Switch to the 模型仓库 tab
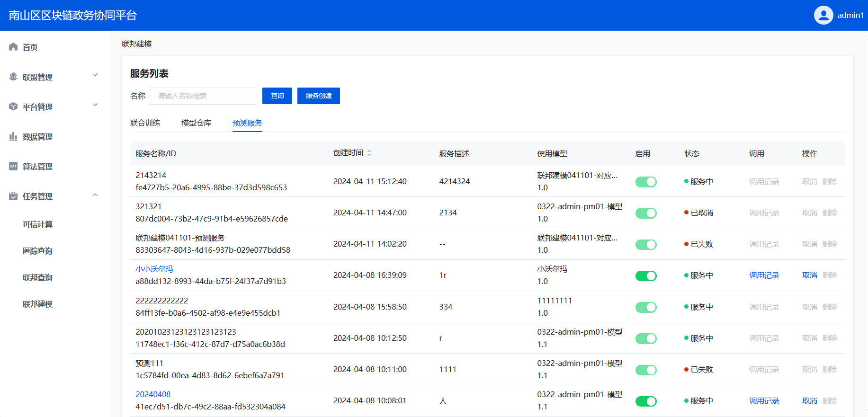This screenshot has height=417, width=868. pos(197,123)
